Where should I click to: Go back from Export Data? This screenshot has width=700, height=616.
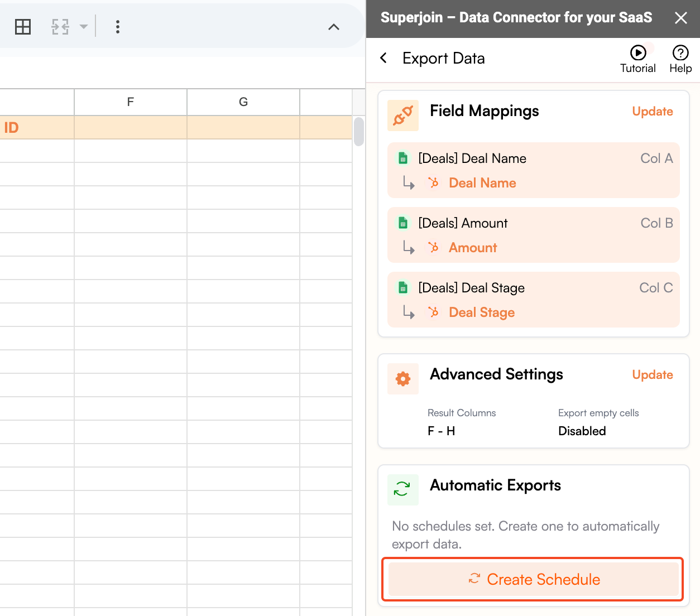pyautogui.click(x=383, y=58)
